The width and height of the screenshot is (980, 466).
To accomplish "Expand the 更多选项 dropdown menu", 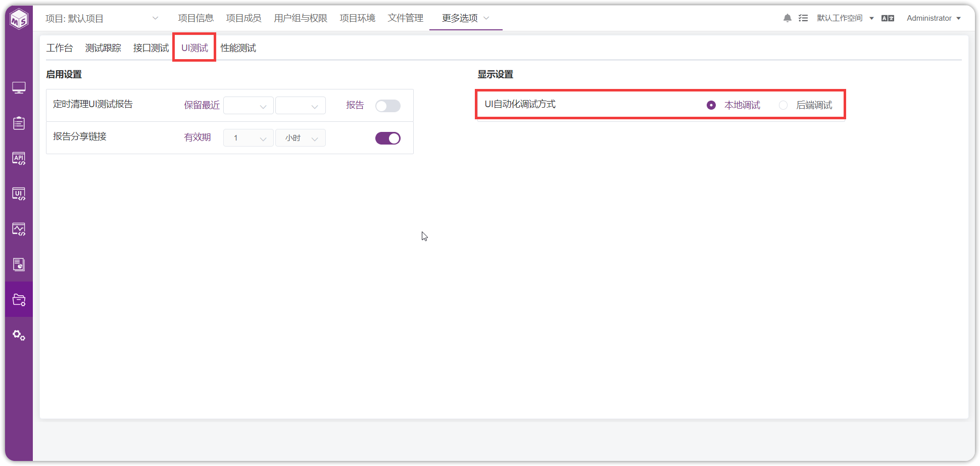I will 466,18.
